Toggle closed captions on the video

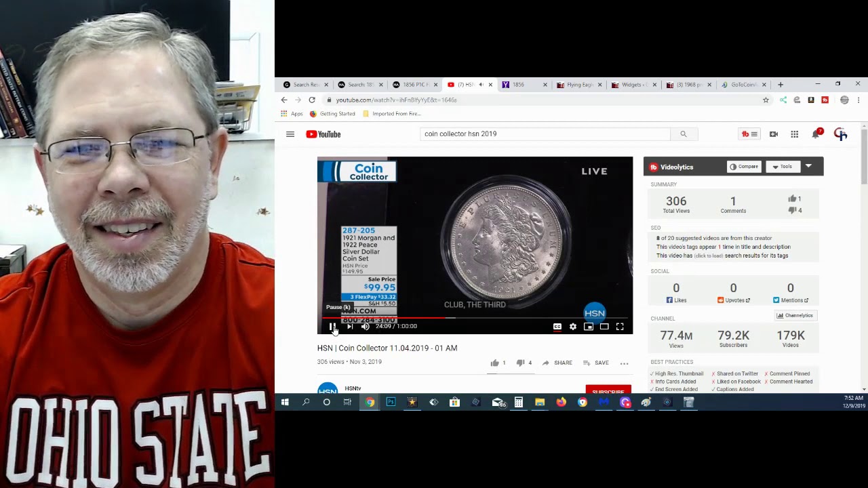tap(557, 327)
